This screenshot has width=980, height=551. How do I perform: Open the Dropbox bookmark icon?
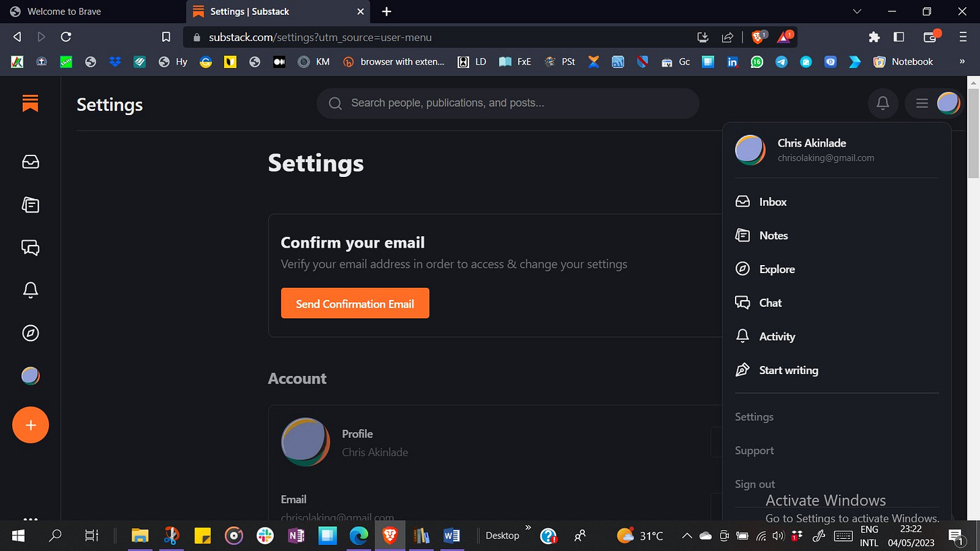(x=115, y=61)
